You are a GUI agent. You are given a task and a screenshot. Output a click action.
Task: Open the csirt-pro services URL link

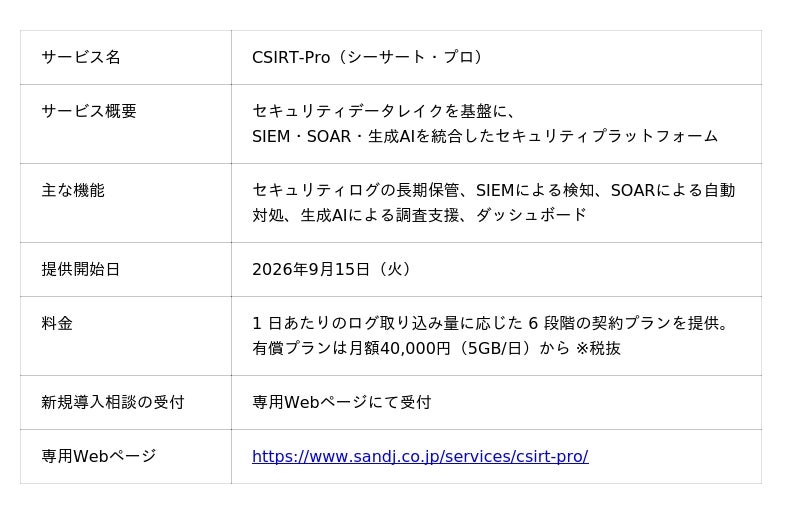420,456
